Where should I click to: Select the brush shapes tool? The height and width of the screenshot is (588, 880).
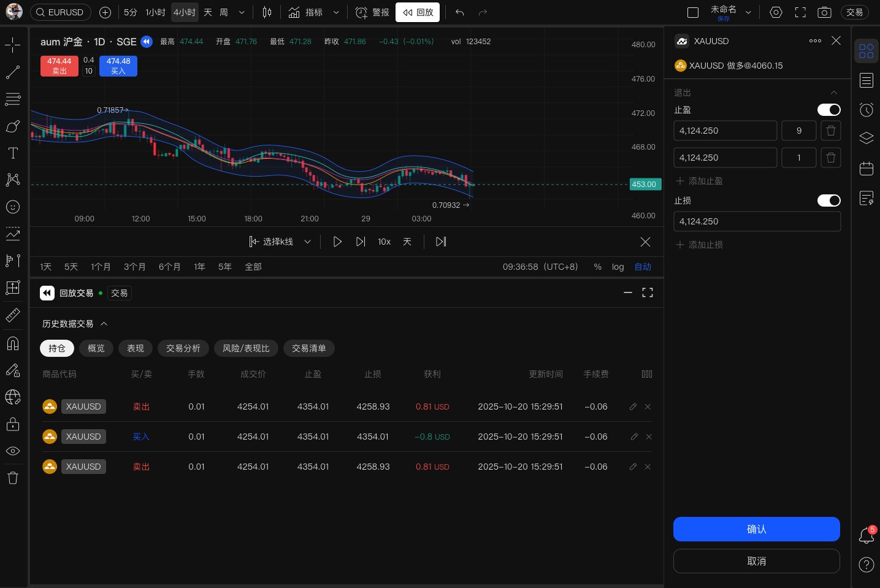coord(13,126)
